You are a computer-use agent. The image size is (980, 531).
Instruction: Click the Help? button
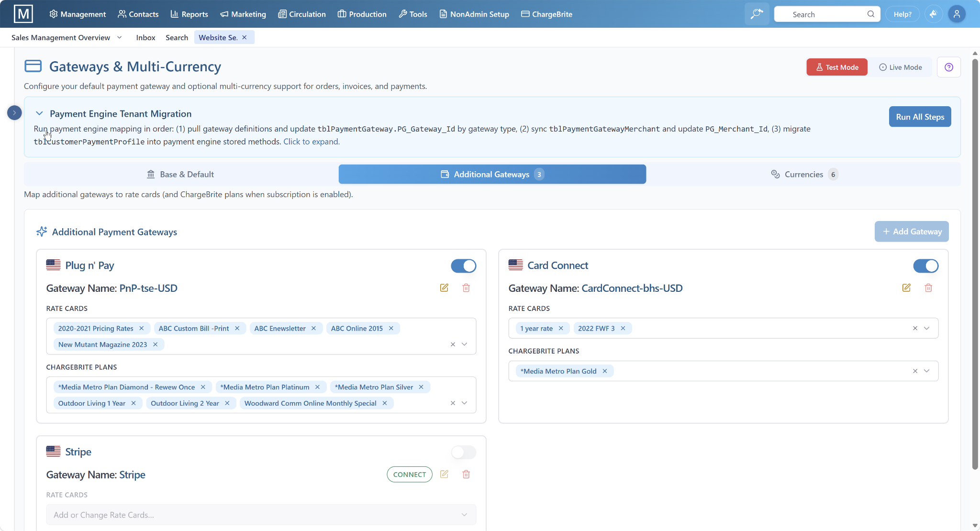902,14
